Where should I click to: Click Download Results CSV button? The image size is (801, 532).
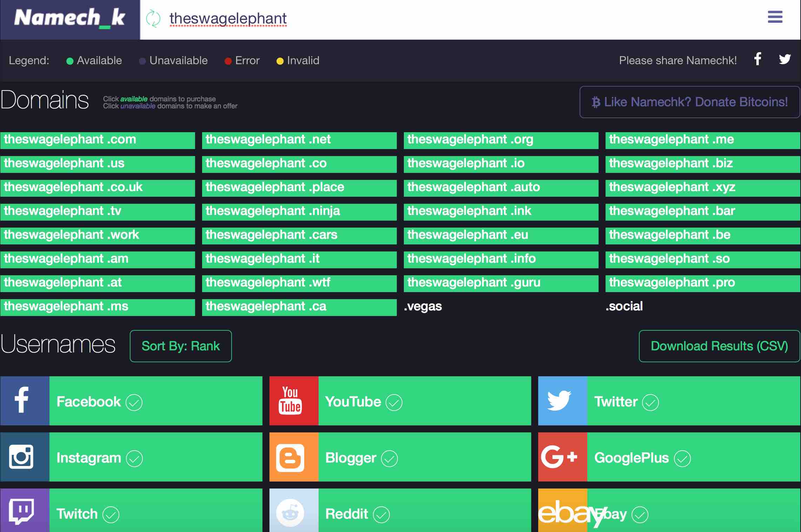coord(719,345)
